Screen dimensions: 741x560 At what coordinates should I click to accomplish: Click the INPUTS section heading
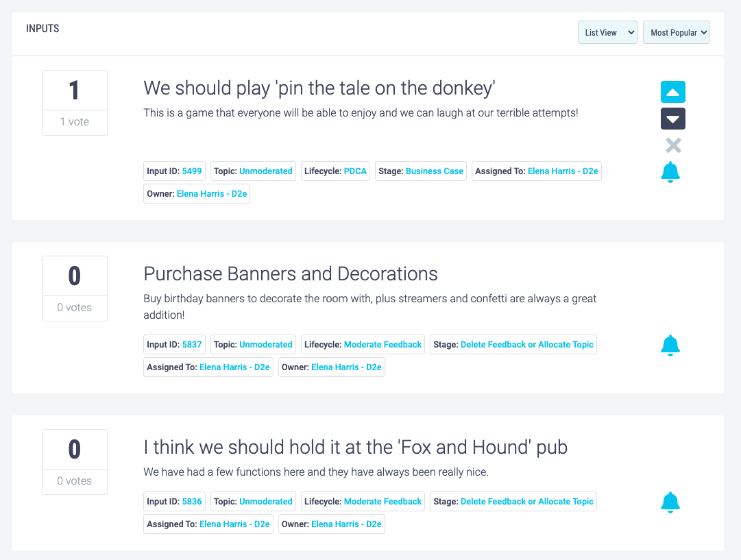[42, 29]
